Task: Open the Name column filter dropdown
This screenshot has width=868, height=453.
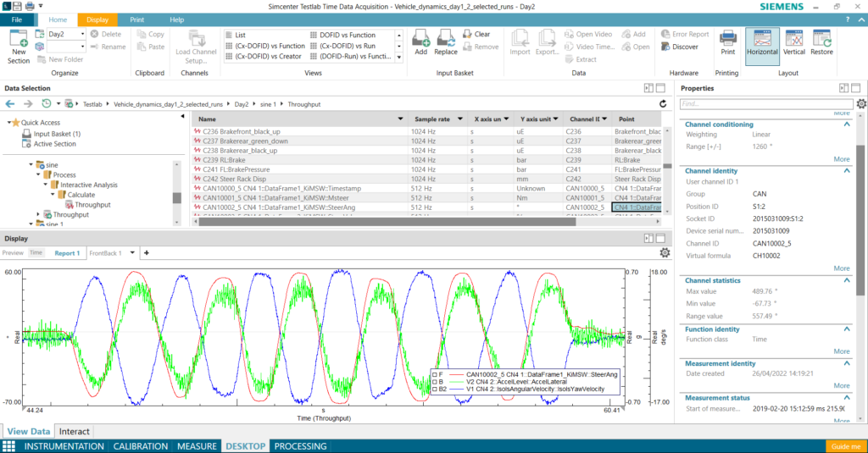Action: (x=400, y=119)
